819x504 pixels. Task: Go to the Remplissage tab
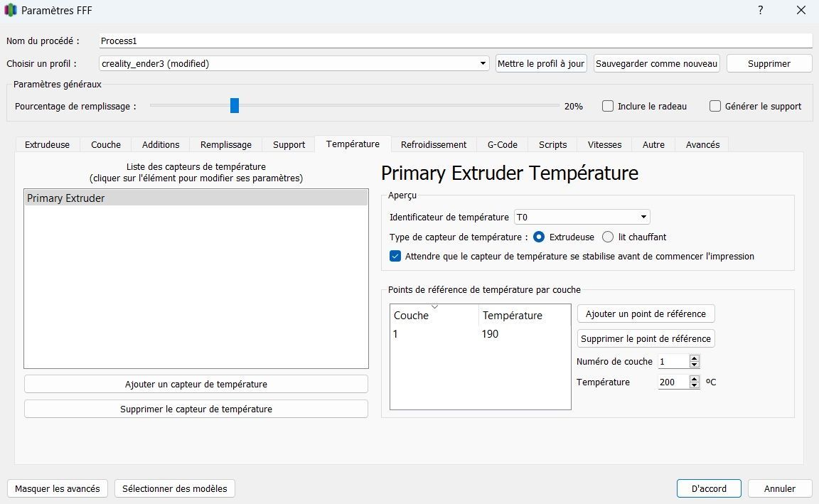coord(225,144)
